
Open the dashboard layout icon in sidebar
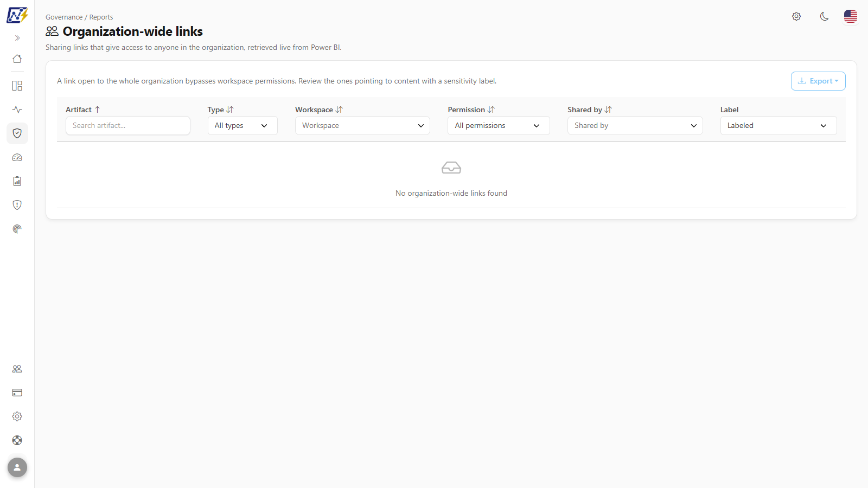coord(17,86)
